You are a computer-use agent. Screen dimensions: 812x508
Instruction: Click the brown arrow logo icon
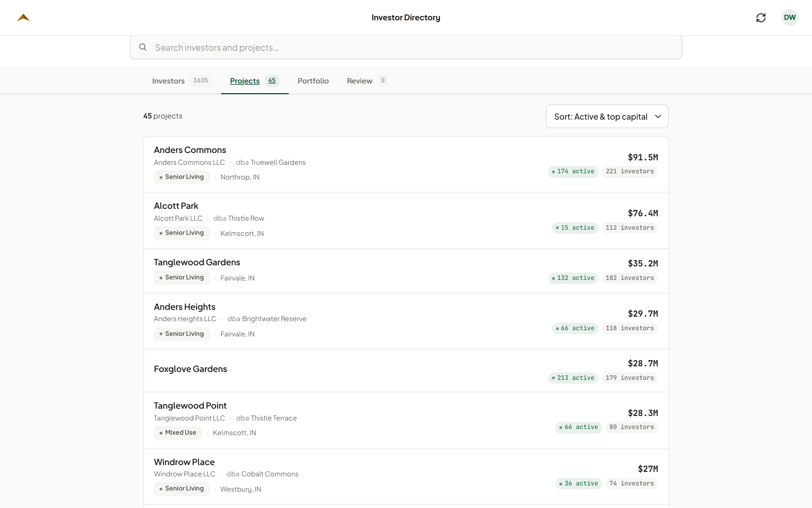(23, 17)
